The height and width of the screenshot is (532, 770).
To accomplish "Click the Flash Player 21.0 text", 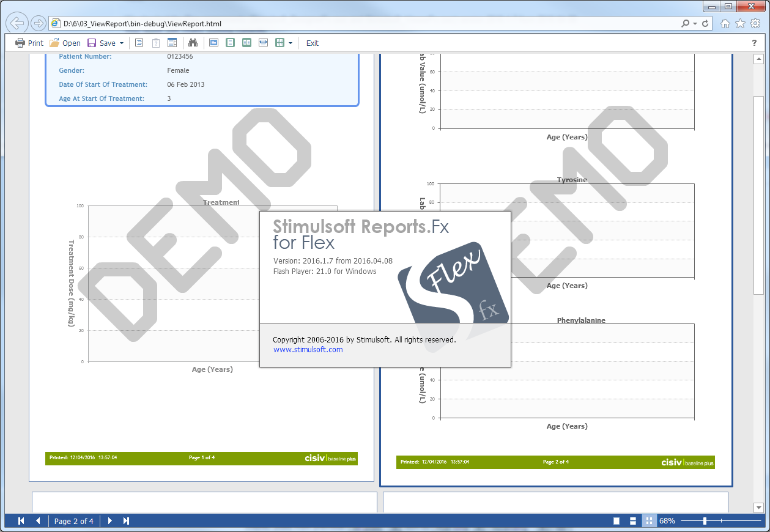I will pyautogui.click(x=325, y=272).
